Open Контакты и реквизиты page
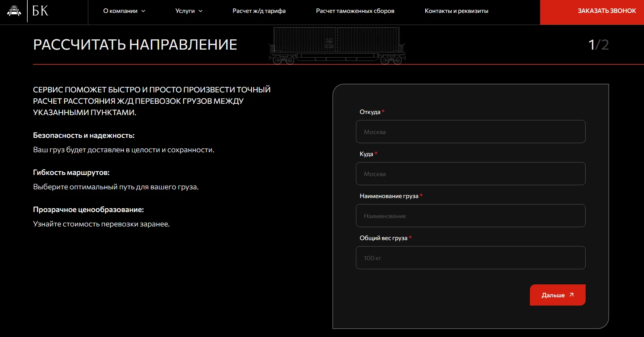 point(456,11)
